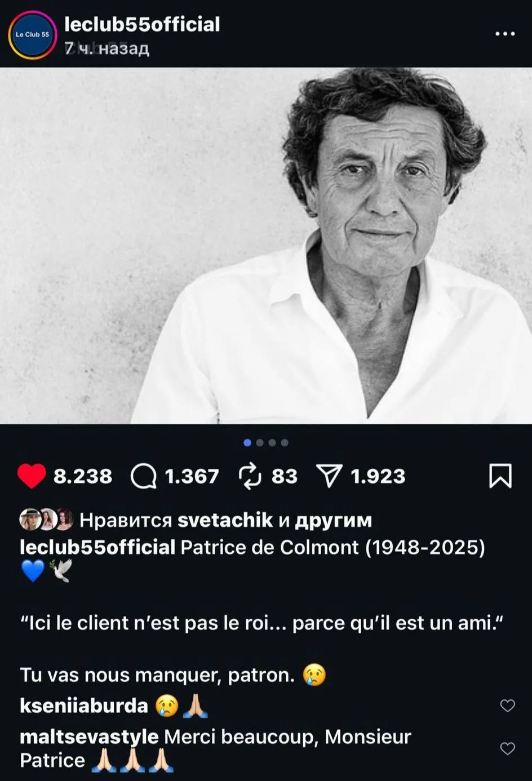Tap the black-and-white portrait photo

click(x=266, y=246)
